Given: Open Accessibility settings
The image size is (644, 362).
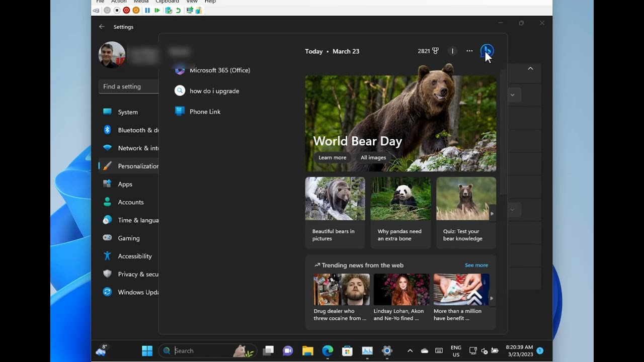Looking at the screenshot, I should tap(129, 256).
